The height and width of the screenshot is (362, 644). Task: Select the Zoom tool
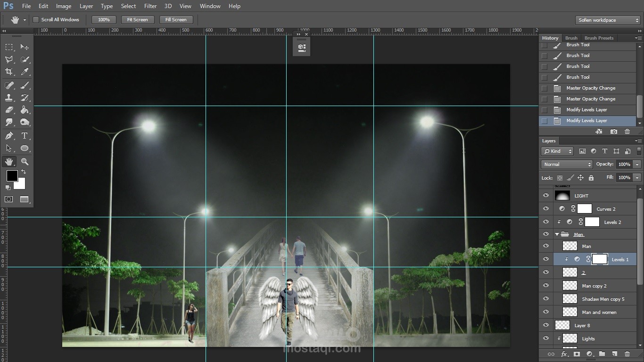point(25,162)
